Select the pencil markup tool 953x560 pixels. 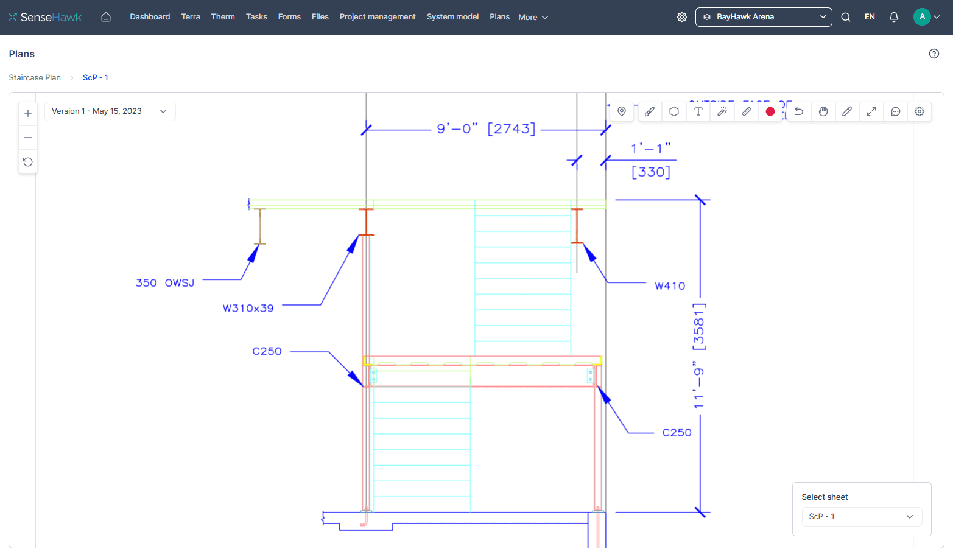tap(847, 111)
